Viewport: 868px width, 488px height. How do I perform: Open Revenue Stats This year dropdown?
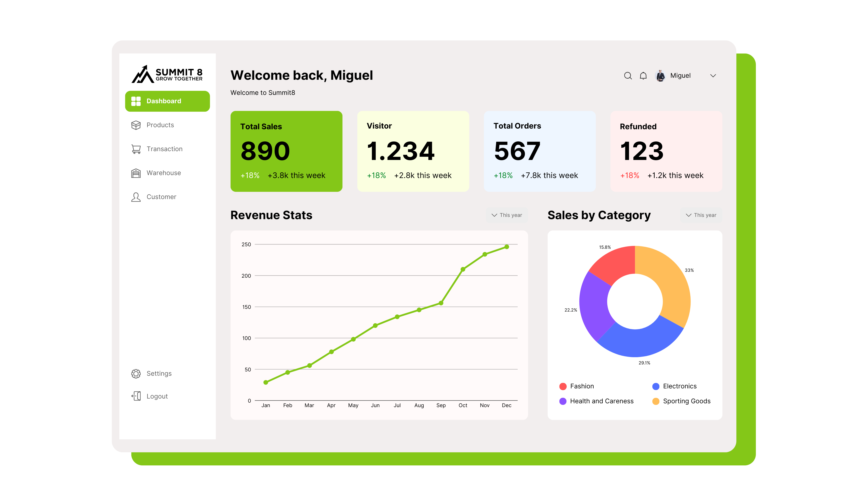coord(507,215)
